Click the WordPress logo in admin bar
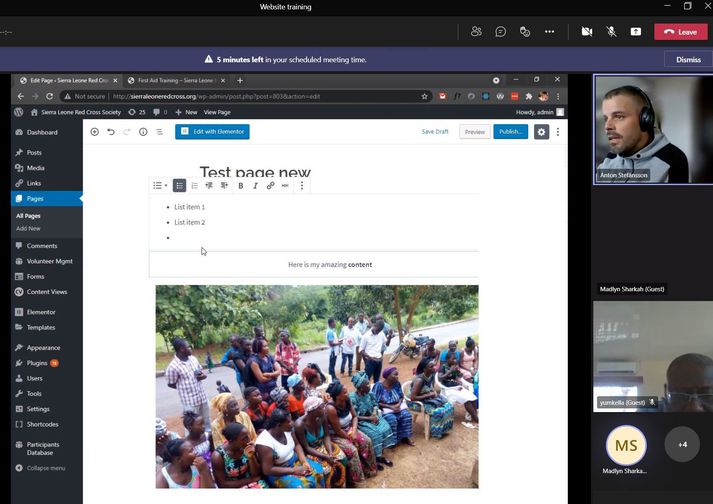The height and width of the screenshot is (504, 713). tap(19, 112)
